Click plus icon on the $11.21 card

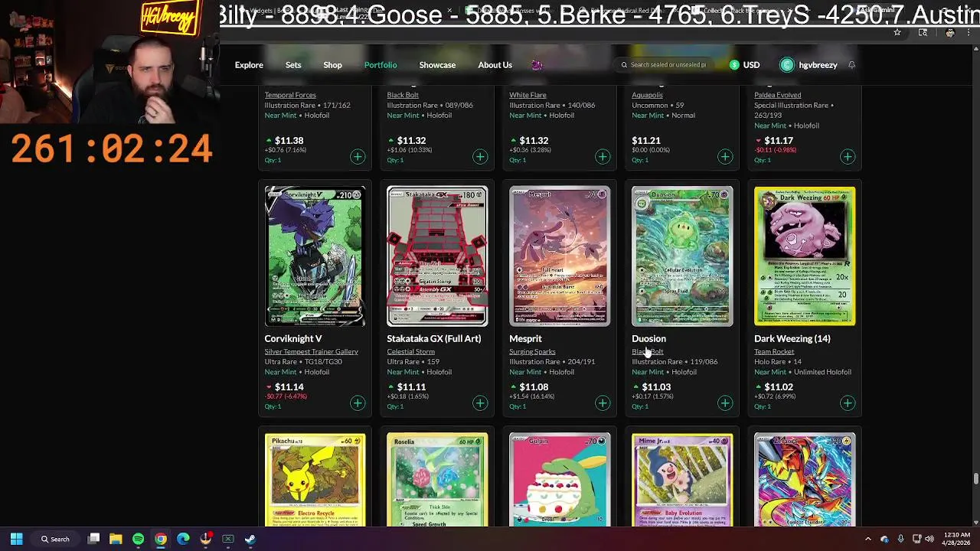tap(725, 156)
